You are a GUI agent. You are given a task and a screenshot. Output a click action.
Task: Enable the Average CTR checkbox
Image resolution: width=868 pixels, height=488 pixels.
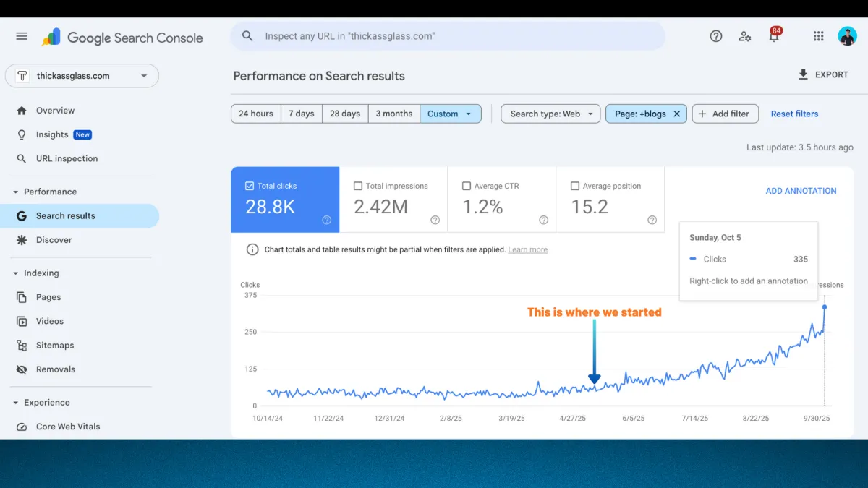coord(467,186)
